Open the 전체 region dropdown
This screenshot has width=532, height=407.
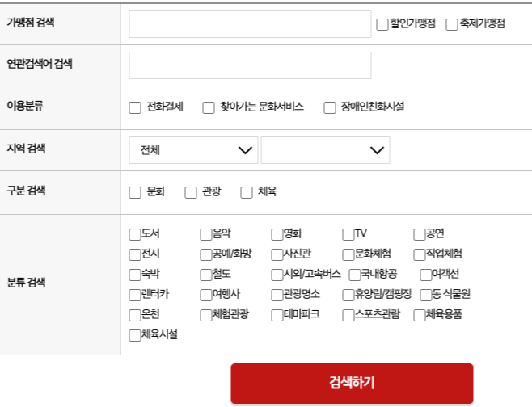[x=193, y=150]
